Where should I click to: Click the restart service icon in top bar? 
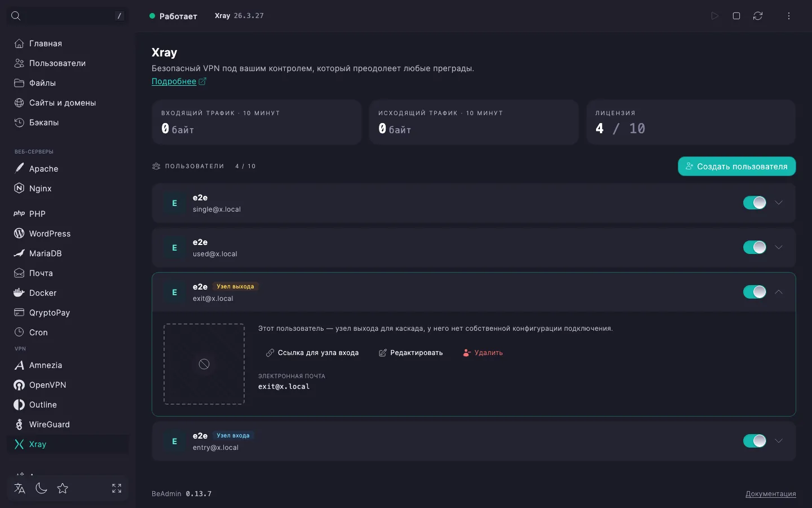tap(758, 16)
